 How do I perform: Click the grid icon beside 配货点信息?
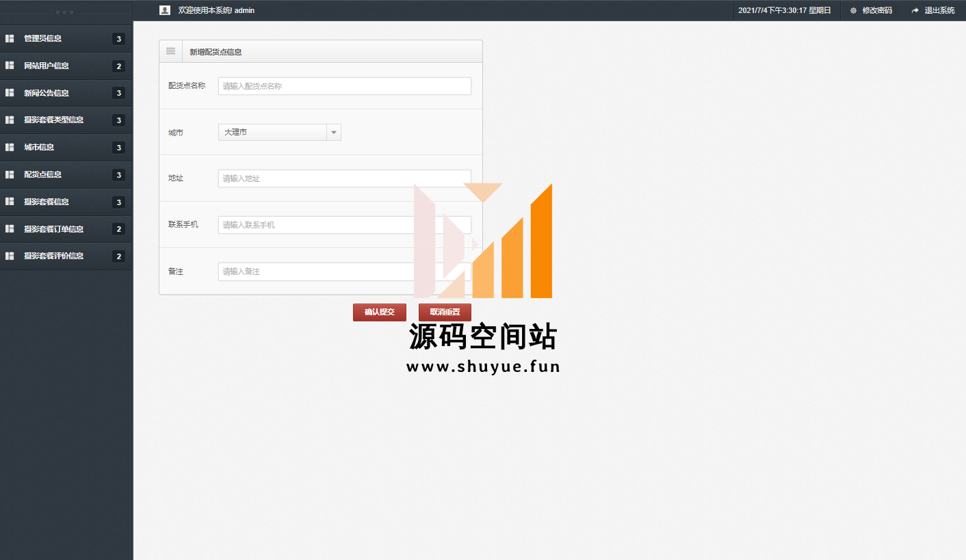(10, 174)
